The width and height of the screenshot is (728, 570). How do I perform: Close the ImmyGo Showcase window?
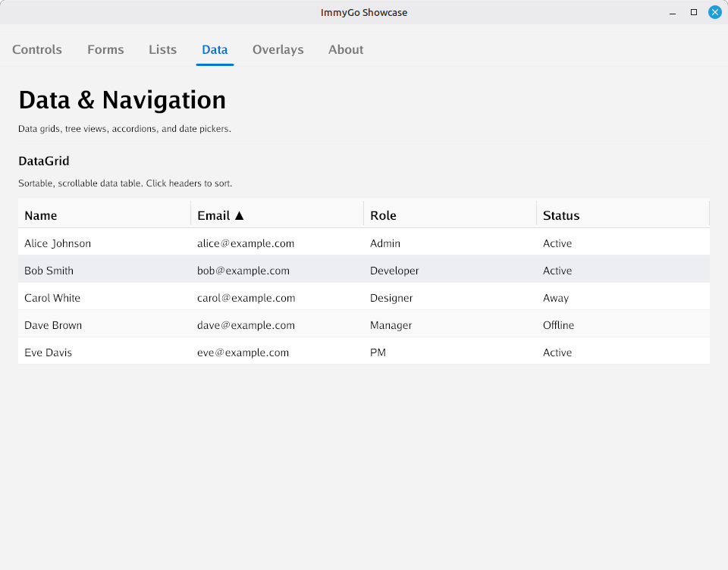[x=714, y=11]
